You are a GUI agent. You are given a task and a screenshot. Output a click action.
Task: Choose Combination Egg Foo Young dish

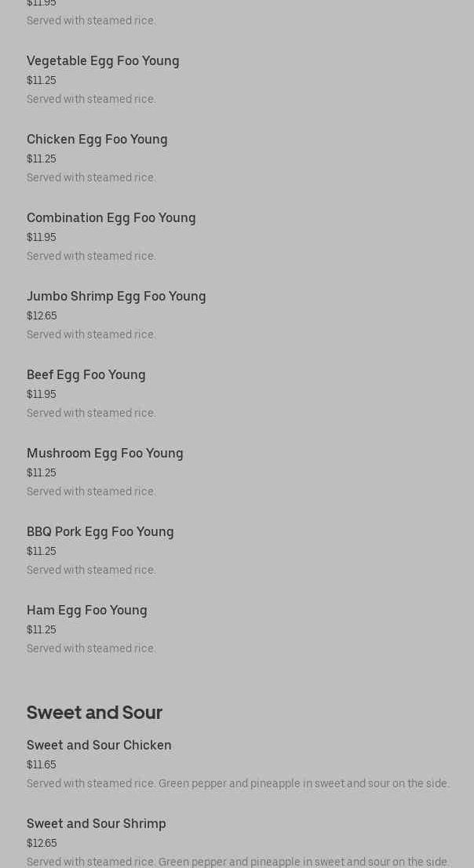111,218
